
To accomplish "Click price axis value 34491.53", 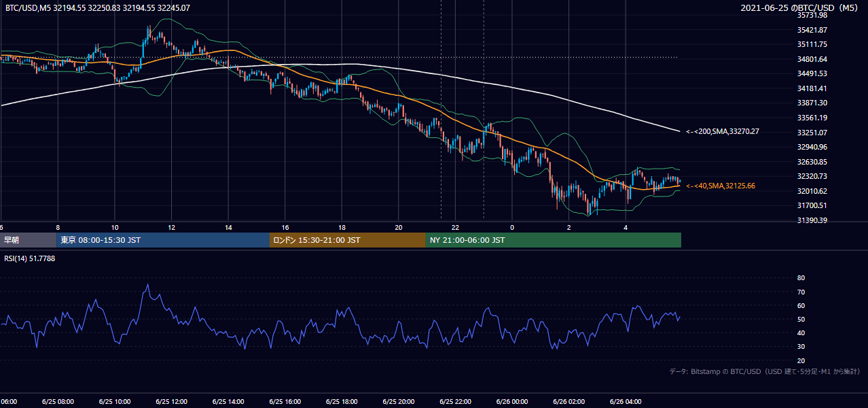I will pyautogui.click(x=812, y=73).
